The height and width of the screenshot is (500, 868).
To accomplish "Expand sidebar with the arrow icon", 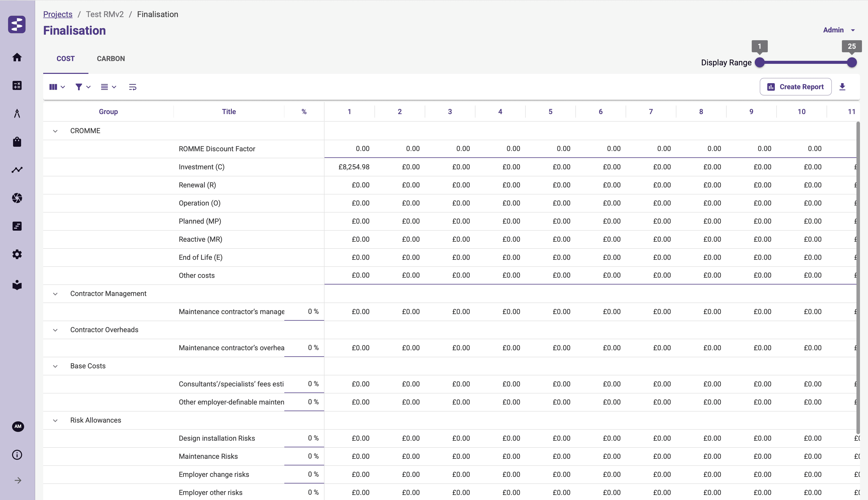I will click(18, 480).
